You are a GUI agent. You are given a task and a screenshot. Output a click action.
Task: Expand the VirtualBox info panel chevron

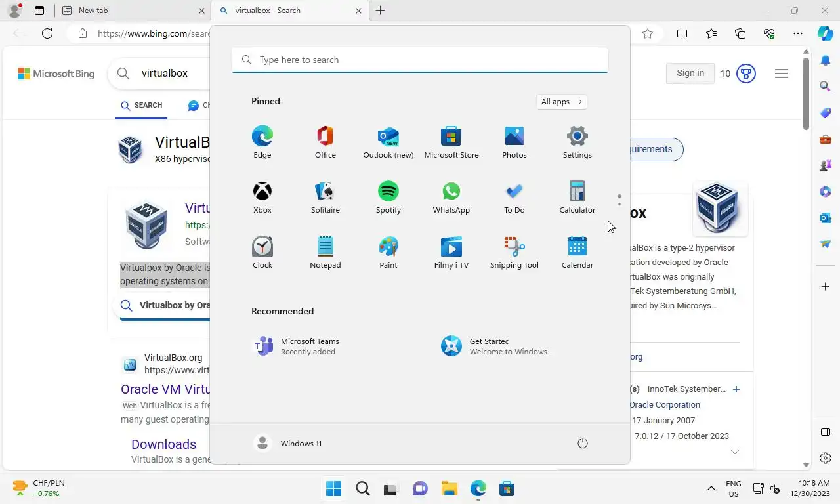point(735,451)
